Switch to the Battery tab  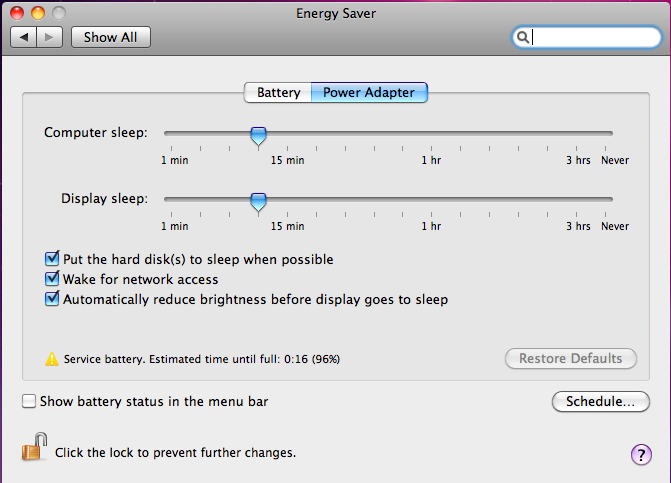coord(278,92)
